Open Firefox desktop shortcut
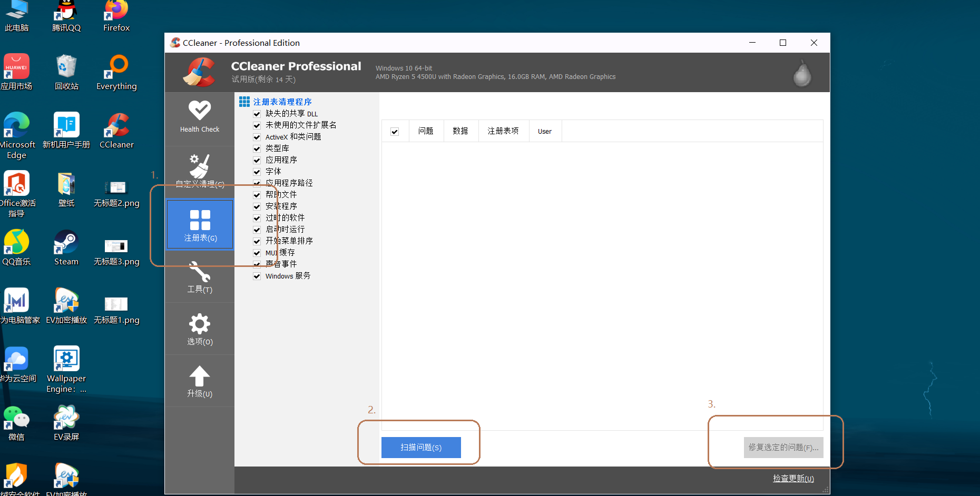Viewport: 980px width, 496px height. click(x=116, y=17)
